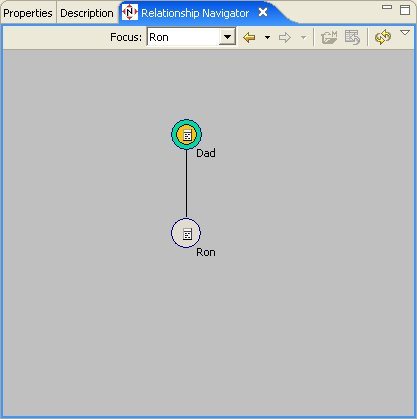Close the Relationship Navigator tab

(x=263, y=12)
